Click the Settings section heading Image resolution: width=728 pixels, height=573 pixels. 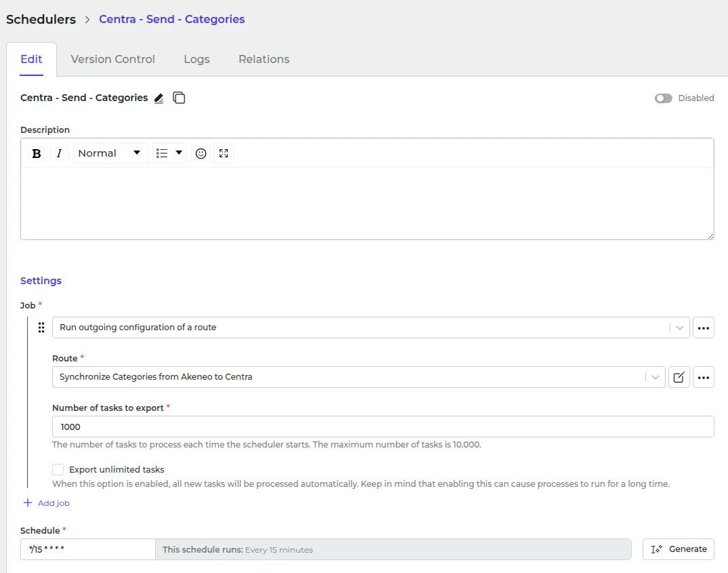tap(41, 281)
